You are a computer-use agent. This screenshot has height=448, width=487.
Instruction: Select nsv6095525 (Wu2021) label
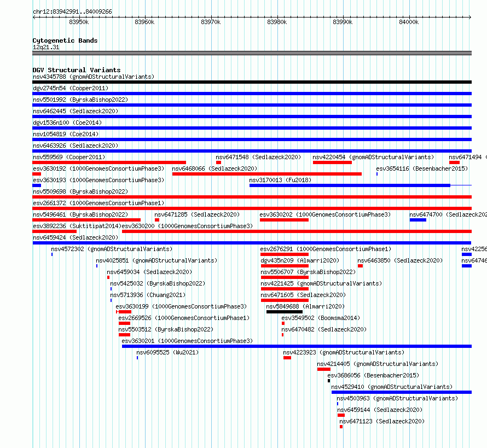pyautogui.click(x=167, y=352)
